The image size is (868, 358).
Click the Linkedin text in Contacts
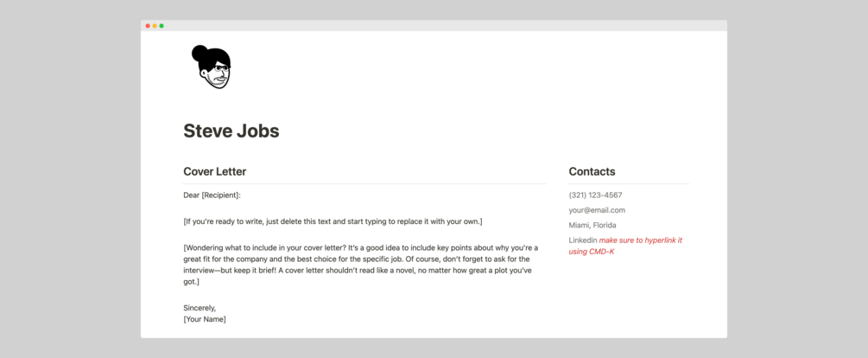click(582, 240)
